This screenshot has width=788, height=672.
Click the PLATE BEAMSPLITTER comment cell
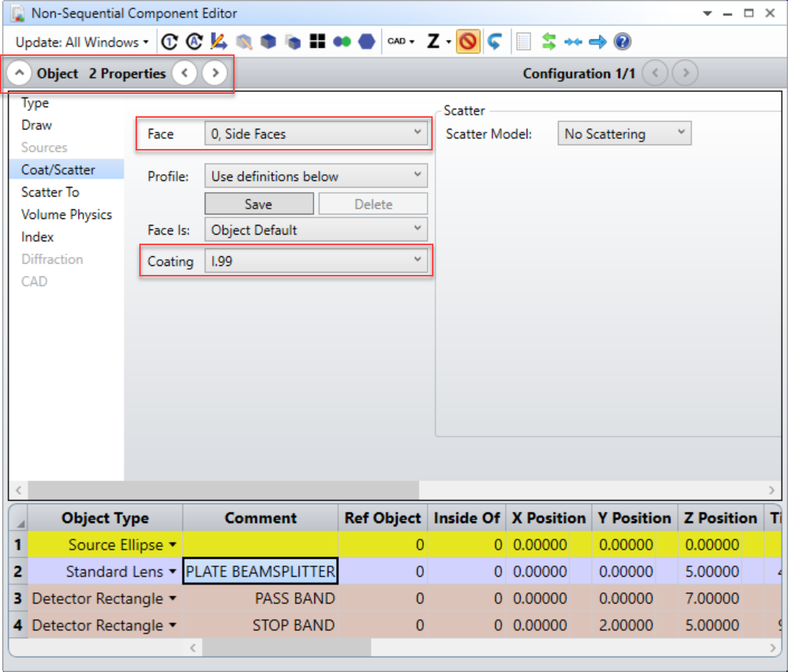click(261, 571)
